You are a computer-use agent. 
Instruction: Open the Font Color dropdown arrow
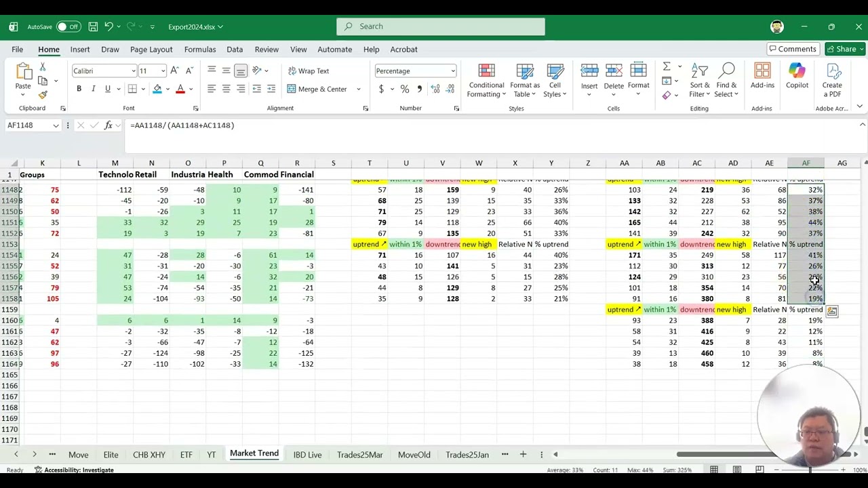pyautogui.click(x=191, y=89)
